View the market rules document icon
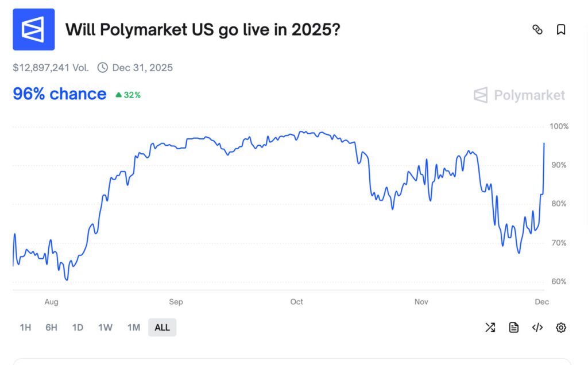588x365 pixels. click(513, 328)
